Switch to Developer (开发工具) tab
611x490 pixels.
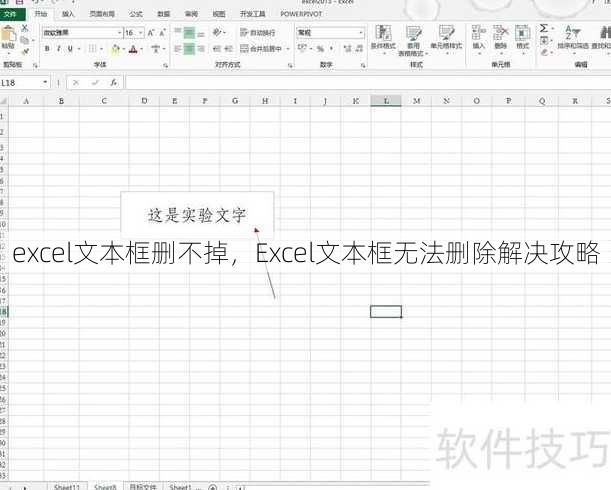253,14
